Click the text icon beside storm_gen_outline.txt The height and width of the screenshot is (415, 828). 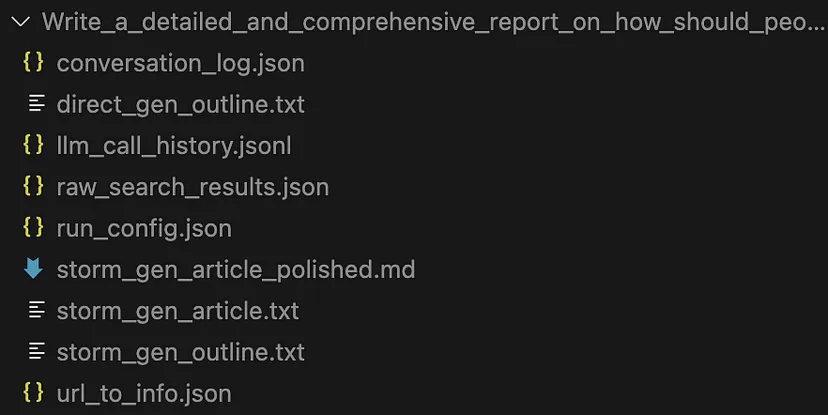coord(36,351)
